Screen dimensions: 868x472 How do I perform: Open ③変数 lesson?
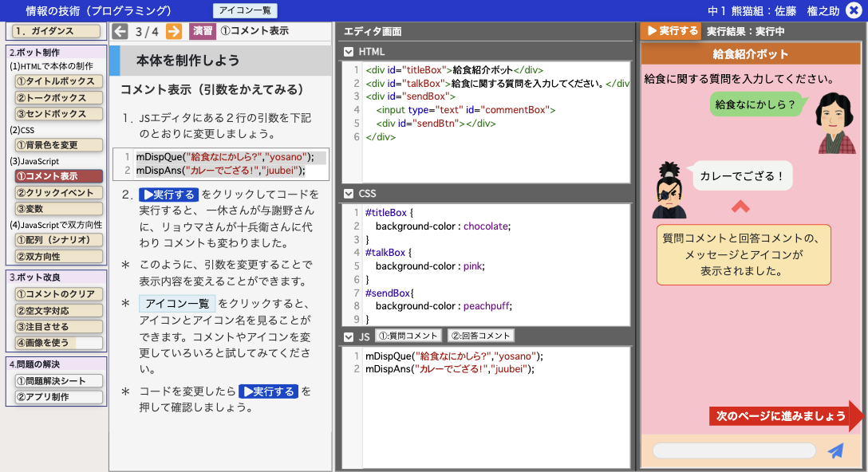pyautogui.click(x=59, y=209)
